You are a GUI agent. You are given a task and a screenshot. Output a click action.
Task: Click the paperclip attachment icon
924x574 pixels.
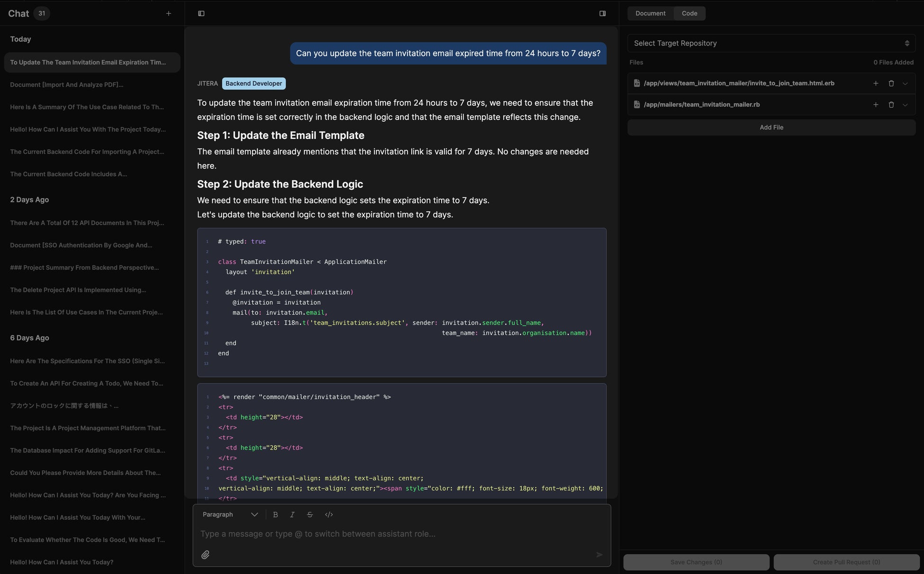tap(205, 555)
